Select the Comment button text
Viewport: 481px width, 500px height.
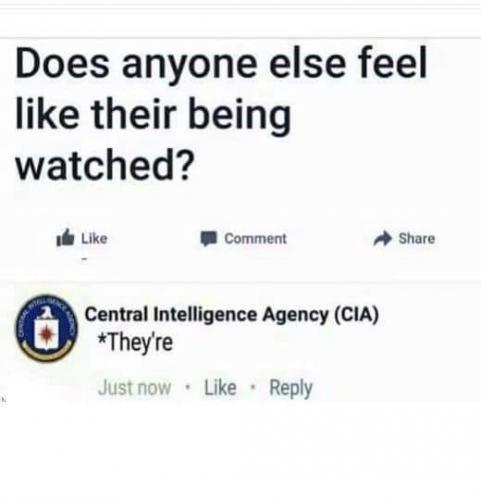pyautogui.click(x=255, y=239)
